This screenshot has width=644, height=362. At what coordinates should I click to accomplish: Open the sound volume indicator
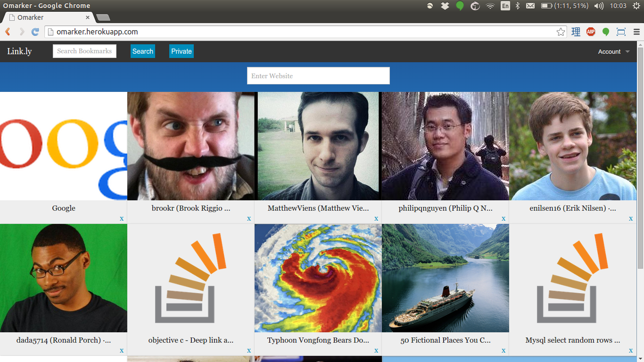[x=599, y=6]
